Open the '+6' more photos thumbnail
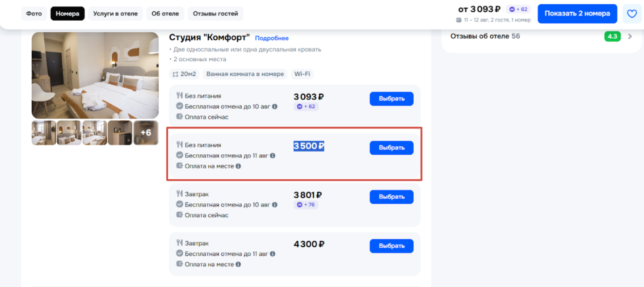 pyautogui.click(x=146, y=133)
